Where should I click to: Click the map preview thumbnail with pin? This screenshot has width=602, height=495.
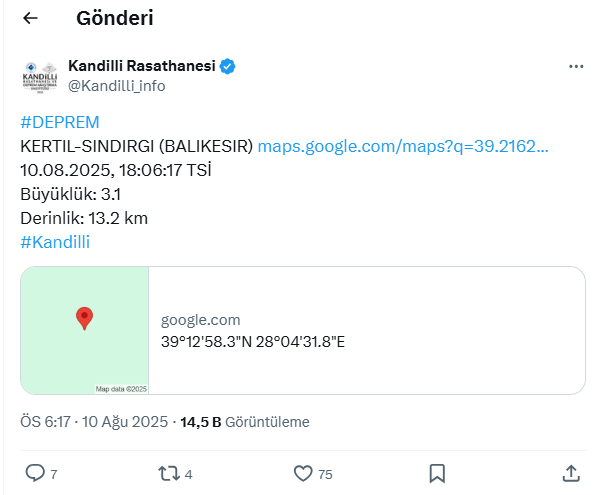coord(85,330)
